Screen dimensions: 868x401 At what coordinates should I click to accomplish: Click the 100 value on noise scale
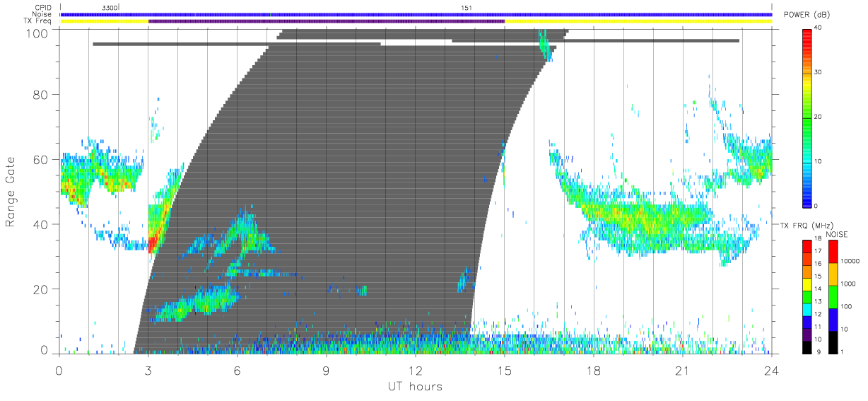pos(847,306)
